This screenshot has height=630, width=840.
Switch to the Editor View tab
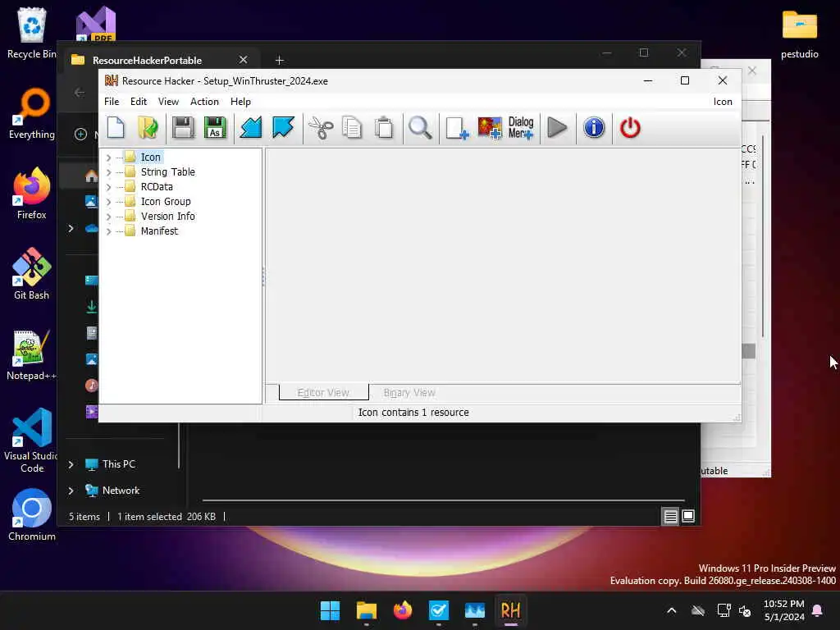point(323,393)
